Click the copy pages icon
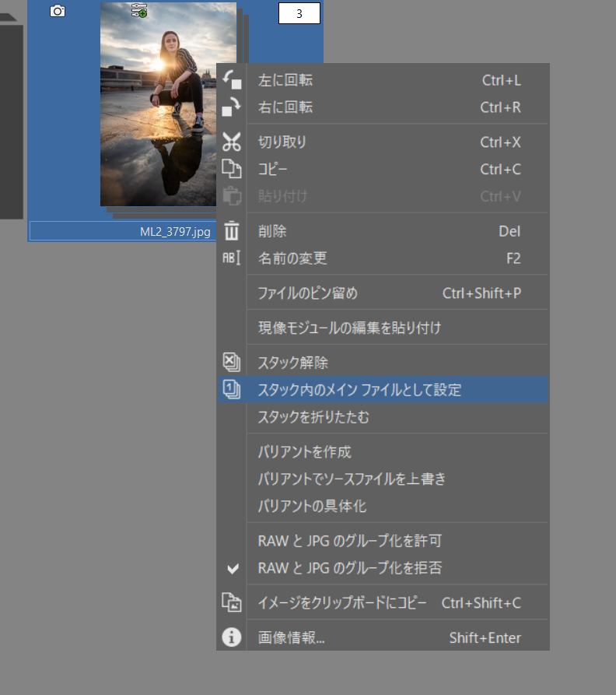Viewport: 616px width, 695px height. [232, 169]
